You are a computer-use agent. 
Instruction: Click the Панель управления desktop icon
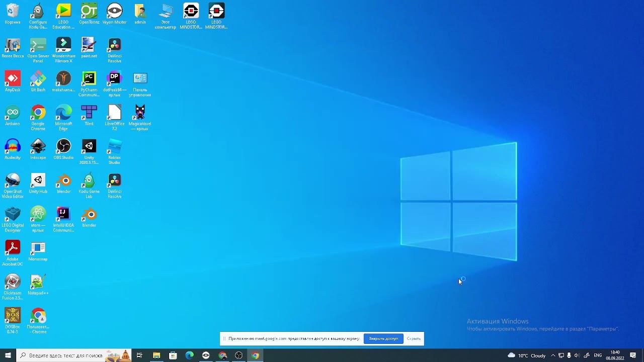tap(140, 83)
